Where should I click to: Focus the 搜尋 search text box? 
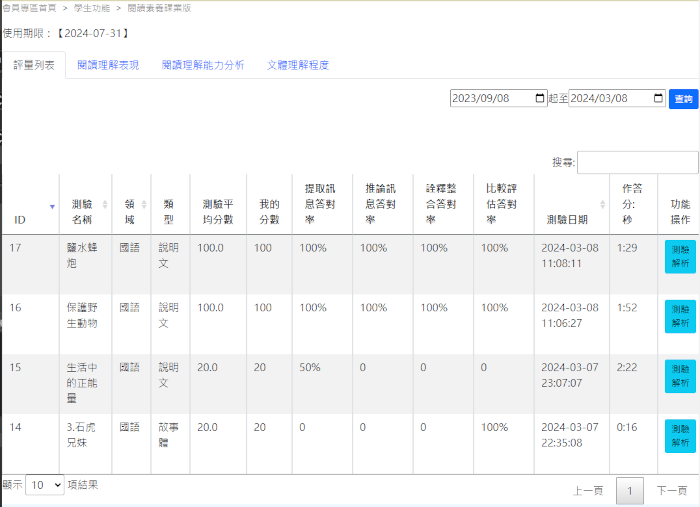[637, 162]
